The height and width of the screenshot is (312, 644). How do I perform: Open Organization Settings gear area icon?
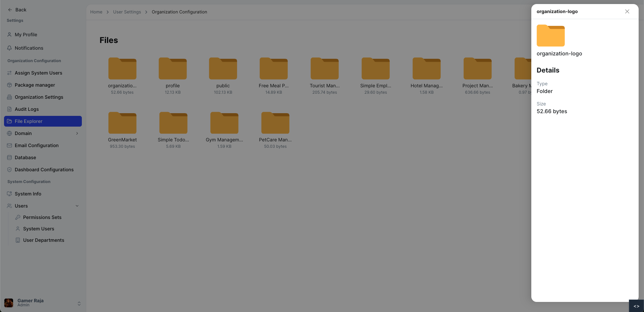[x=9, y=97]
